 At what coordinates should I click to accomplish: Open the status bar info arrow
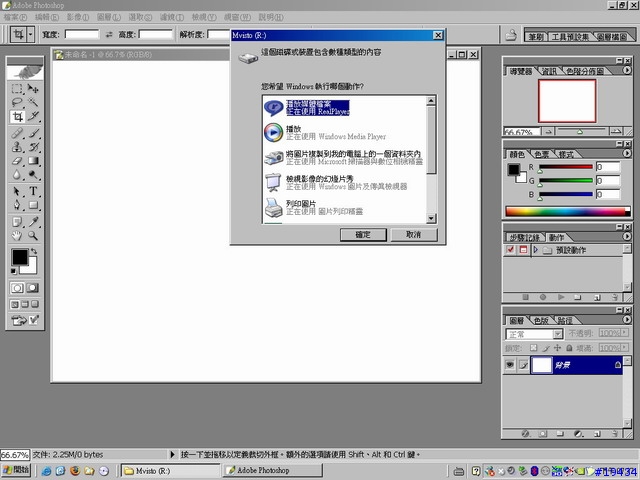tap(172, 454)
